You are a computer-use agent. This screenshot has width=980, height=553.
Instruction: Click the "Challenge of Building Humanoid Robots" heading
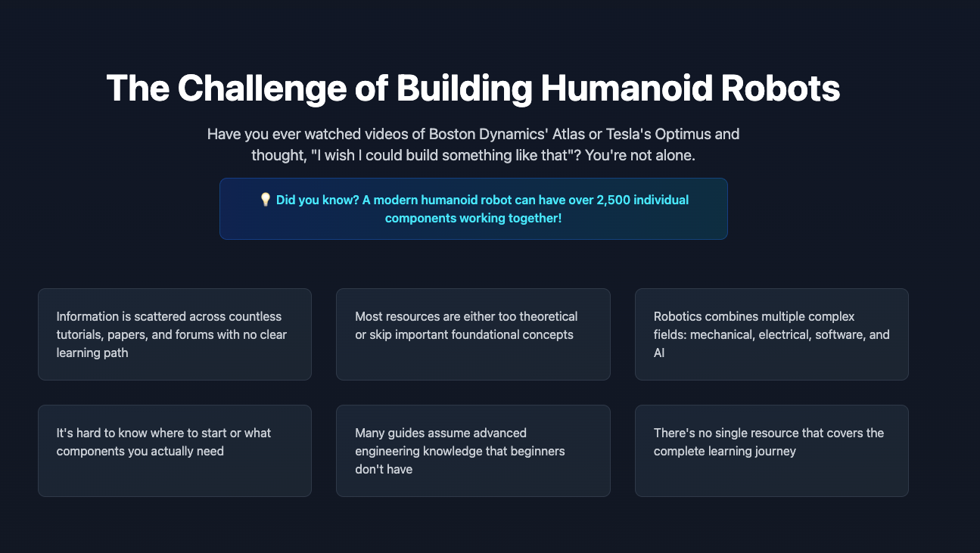(x=473, y=89)
